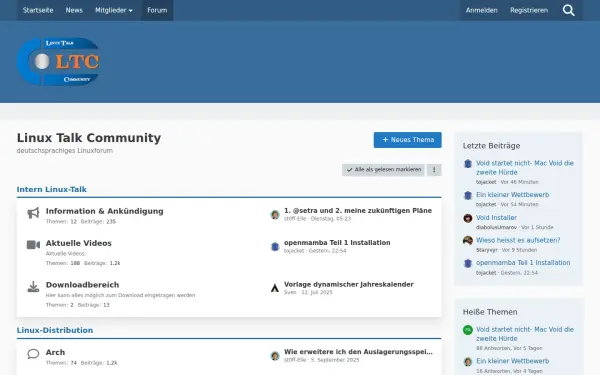600x375 pixels.
Task: Open thread 'Vorlage dynamischer Jahreskalender'
Action: click(x=349, y=284)
